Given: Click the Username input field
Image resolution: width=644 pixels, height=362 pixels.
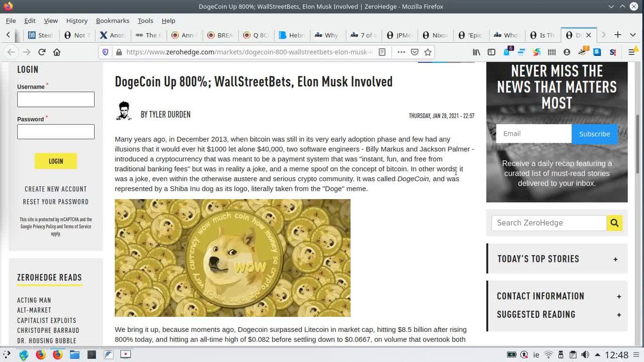Looking at the screenshot, I should click(56, 100).
